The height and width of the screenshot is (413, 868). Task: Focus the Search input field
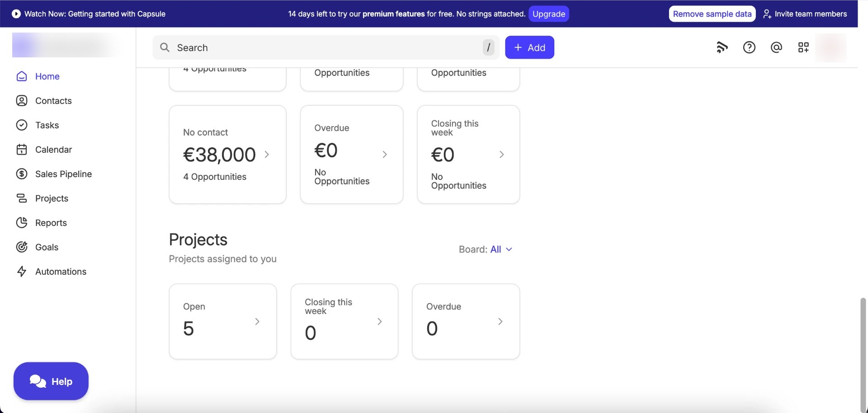point(326,47)
